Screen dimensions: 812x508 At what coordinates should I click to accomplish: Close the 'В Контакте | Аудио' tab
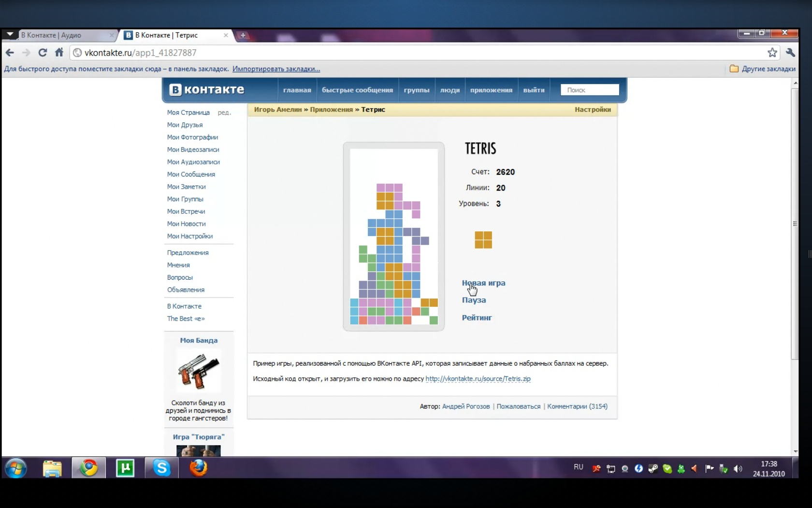click(112, 35)
